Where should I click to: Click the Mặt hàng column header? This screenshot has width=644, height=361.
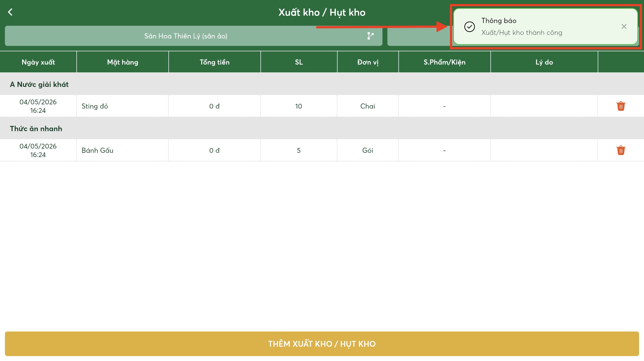(123, 62)
